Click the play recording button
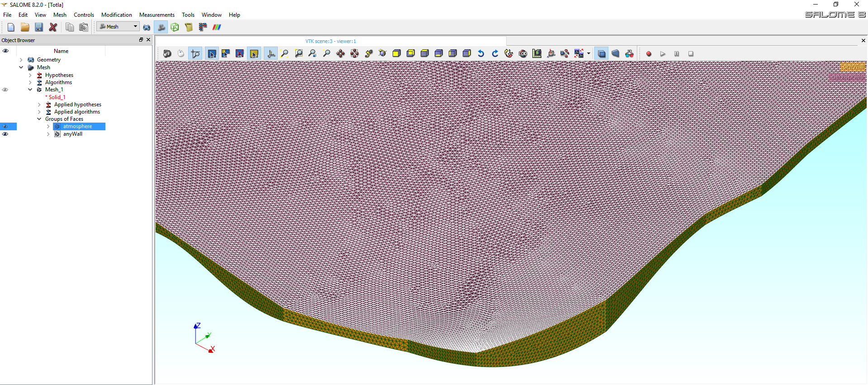This screenshot has height=385, width=868. click(x=663, y=53)
